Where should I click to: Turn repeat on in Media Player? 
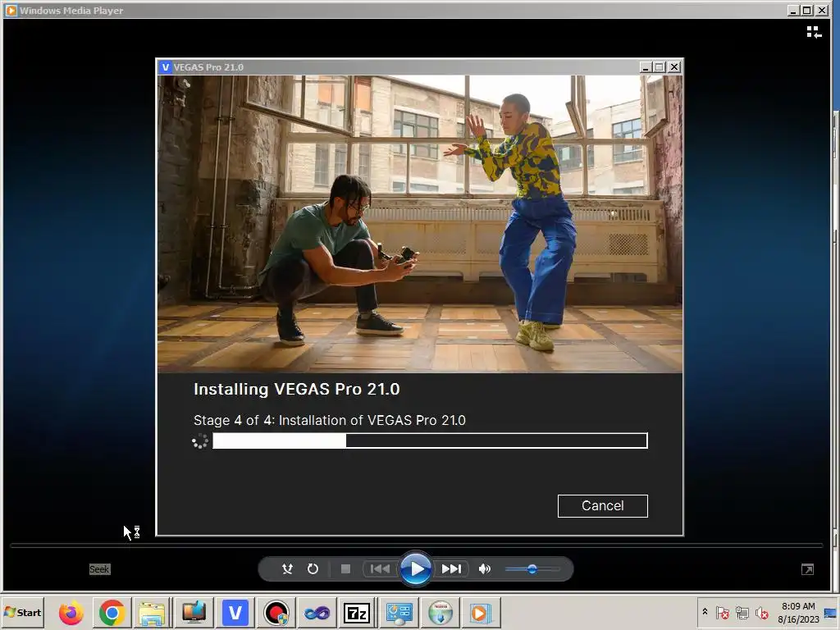pyautogui.click(x=313, y=569)
